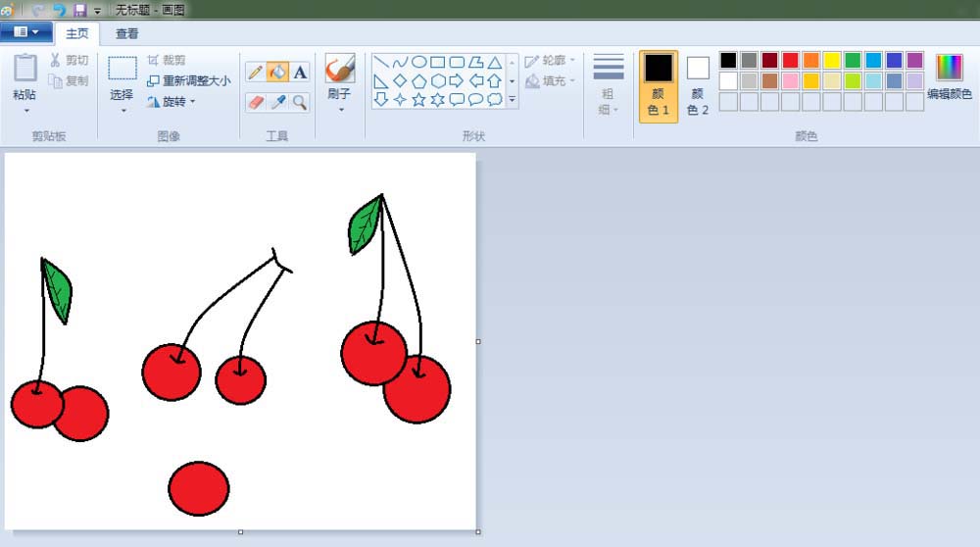Select the Eraser tool
The width and height of the screenshot is (980, 547).
(255, 102)
